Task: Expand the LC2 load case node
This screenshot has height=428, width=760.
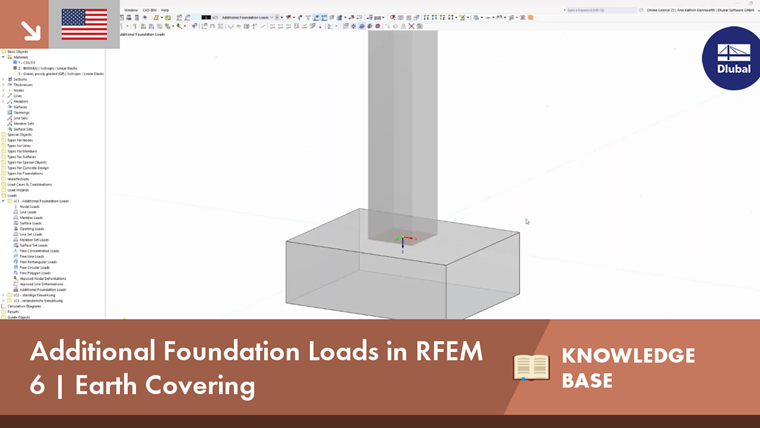Action: point(3,295)
